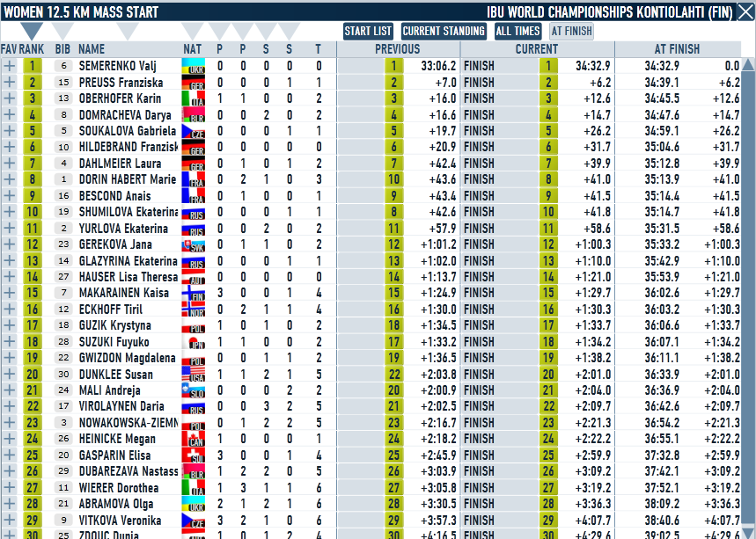
Task: Favorite ABRAMOVA Olga using plus icon
Action: click(x=9, y=504)
